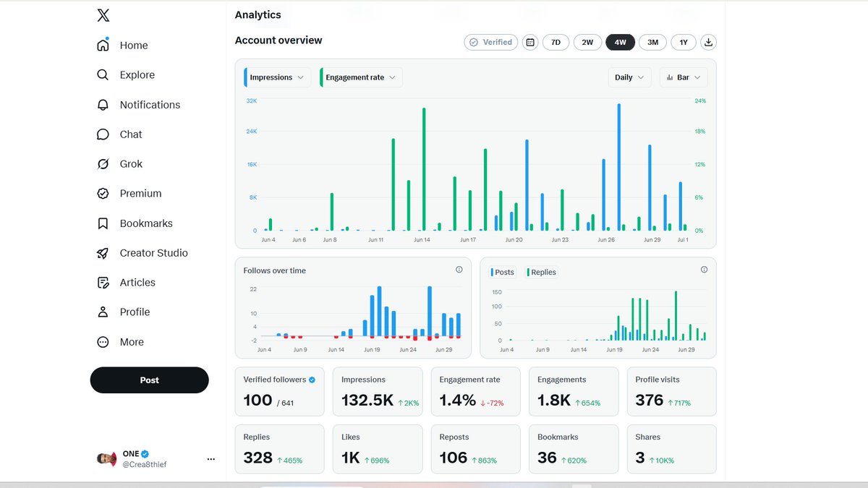This screenshot has height=488, width=868.
Task: Open the Impressions metric dropdown
Action: (x=278, y=77)
